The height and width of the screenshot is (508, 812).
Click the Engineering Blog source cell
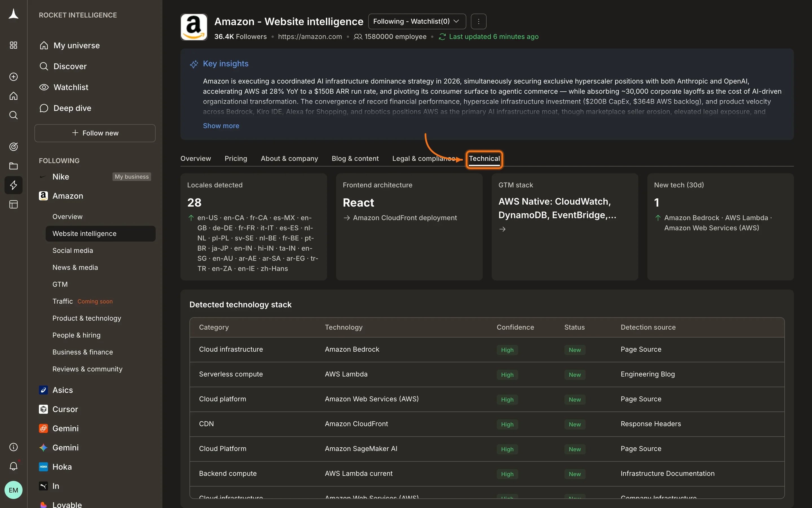[x=648, y=374]
